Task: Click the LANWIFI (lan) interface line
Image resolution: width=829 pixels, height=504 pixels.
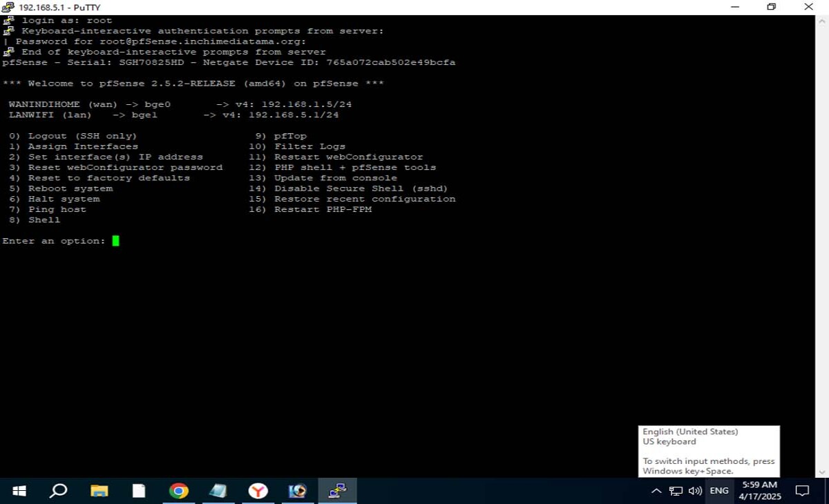Action: tap(173, 115)
